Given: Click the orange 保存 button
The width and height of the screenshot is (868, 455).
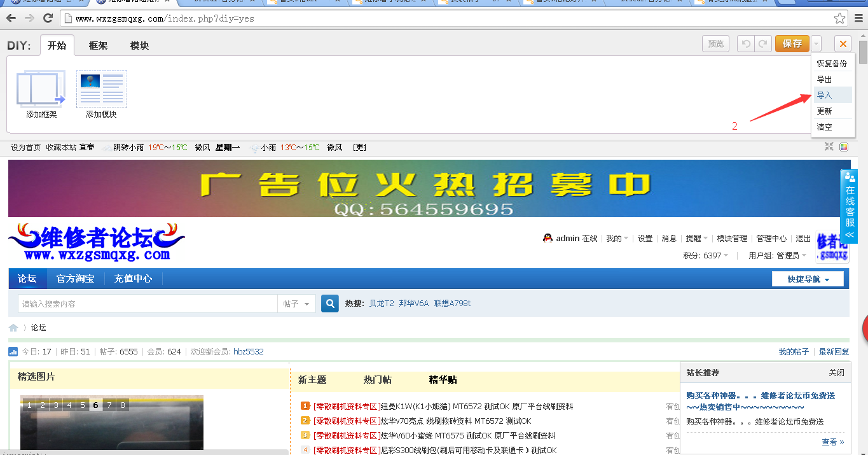Looking at the screenshot, I should 792,44.
